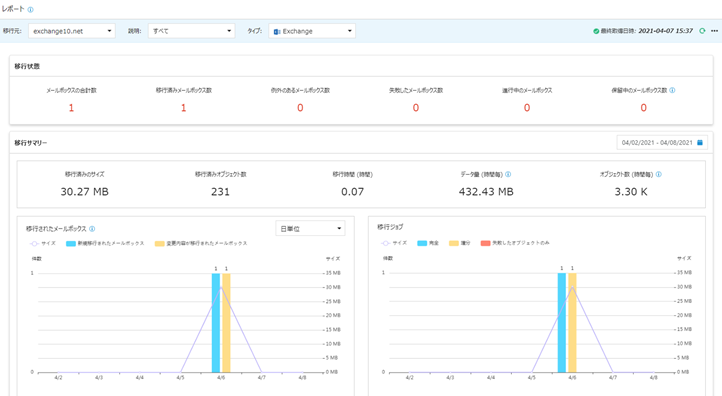Expand the タイプ Exchange dropdown
The image size is (722, 396).
[x=312, y=31]
